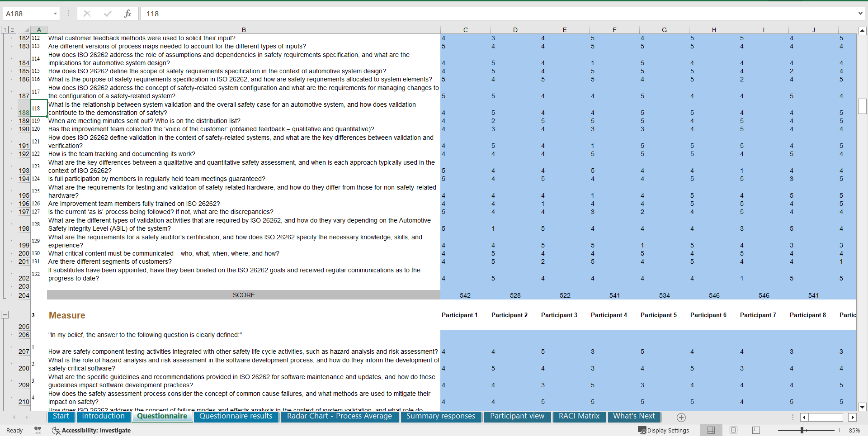Click the Measure section heading
Viewport: 868px width, 437px height.
[67, 315]
